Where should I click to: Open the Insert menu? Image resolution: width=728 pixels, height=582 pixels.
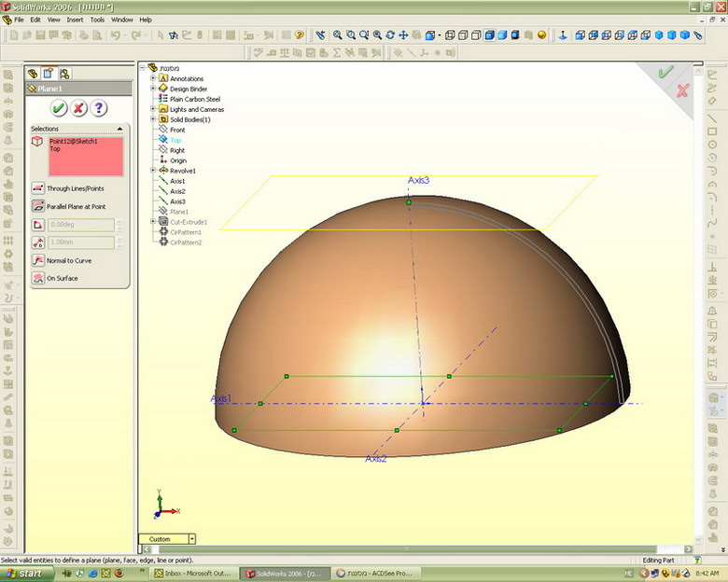77,19
